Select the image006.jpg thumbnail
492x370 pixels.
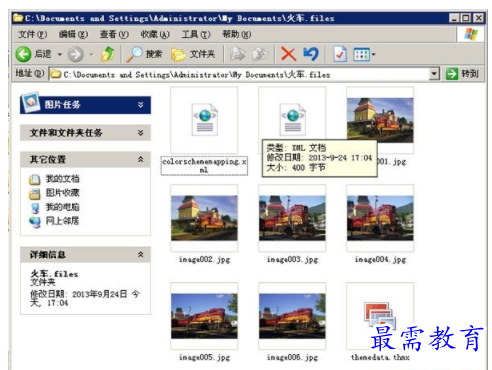pyautogui.click(x=292, y=316)
